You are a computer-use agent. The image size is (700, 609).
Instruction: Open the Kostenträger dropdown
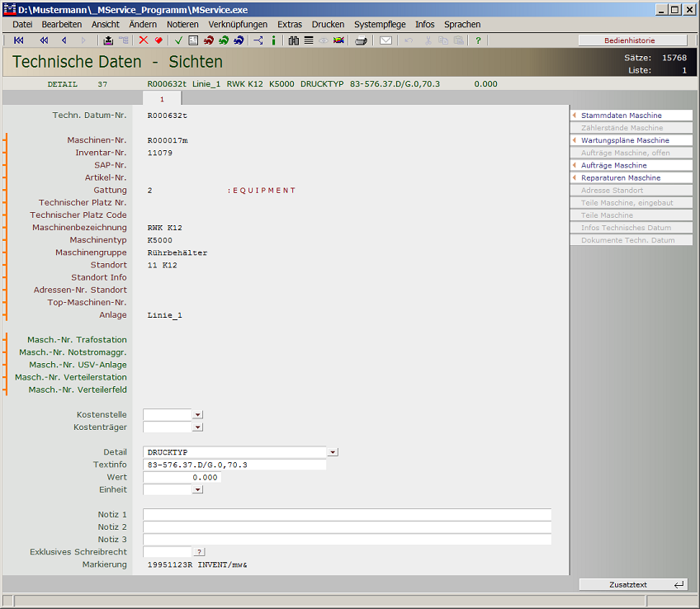[197, 427]
